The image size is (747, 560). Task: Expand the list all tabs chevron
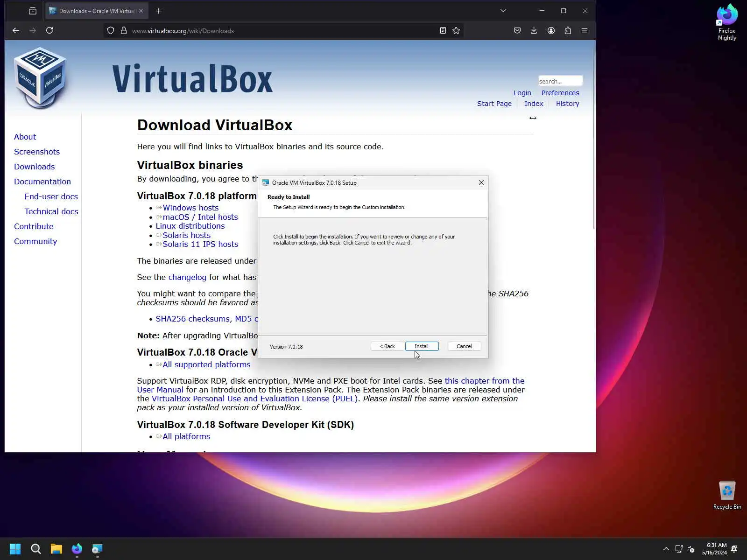[x=503, y=11]
